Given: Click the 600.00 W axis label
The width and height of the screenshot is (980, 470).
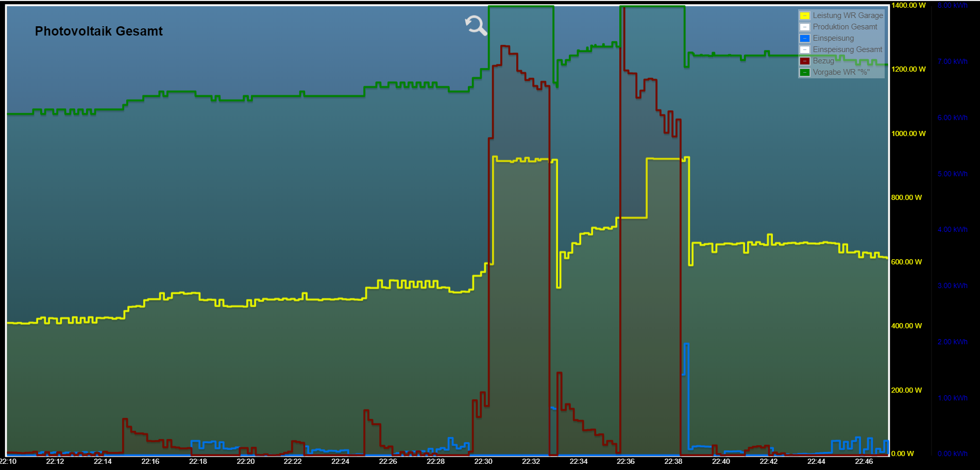Looking at the screenshot, I should pos(907,262).
